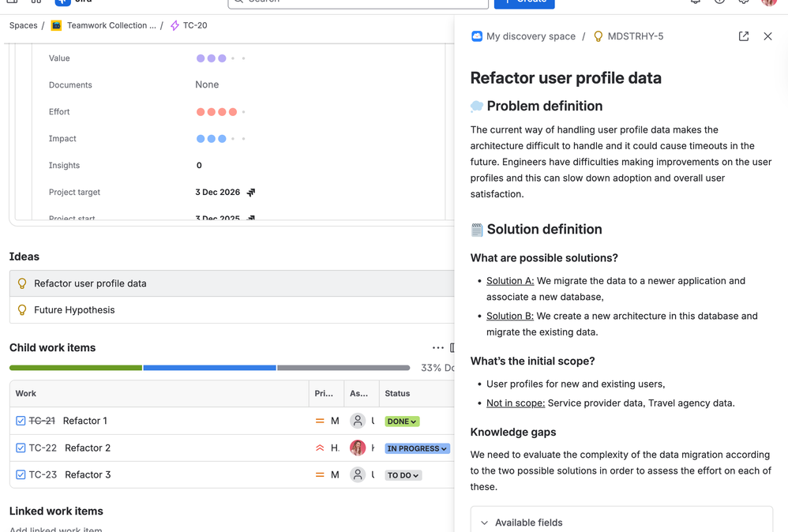Click the underlined Solution B: text
788x532 pixels.
tap(510, 316)
